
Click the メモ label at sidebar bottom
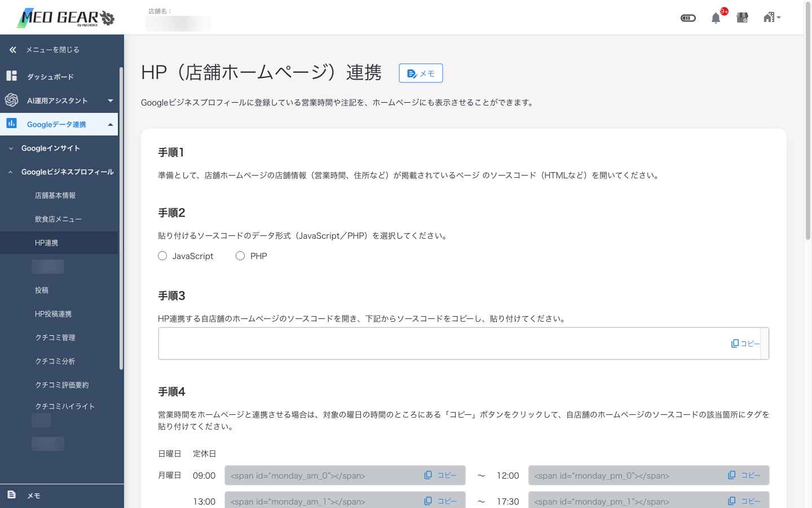click(x=34, y=496)
